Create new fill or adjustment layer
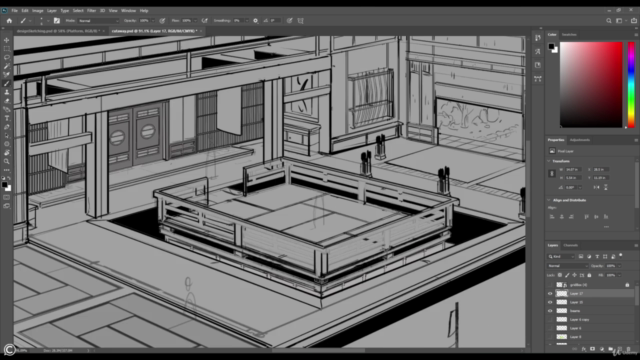The width and height of the screenshot is (640, 360). coord(602,349)
